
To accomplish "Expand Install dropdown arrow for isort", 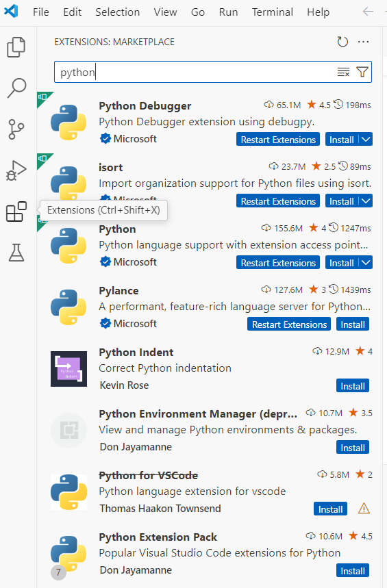I will (366, 201).
